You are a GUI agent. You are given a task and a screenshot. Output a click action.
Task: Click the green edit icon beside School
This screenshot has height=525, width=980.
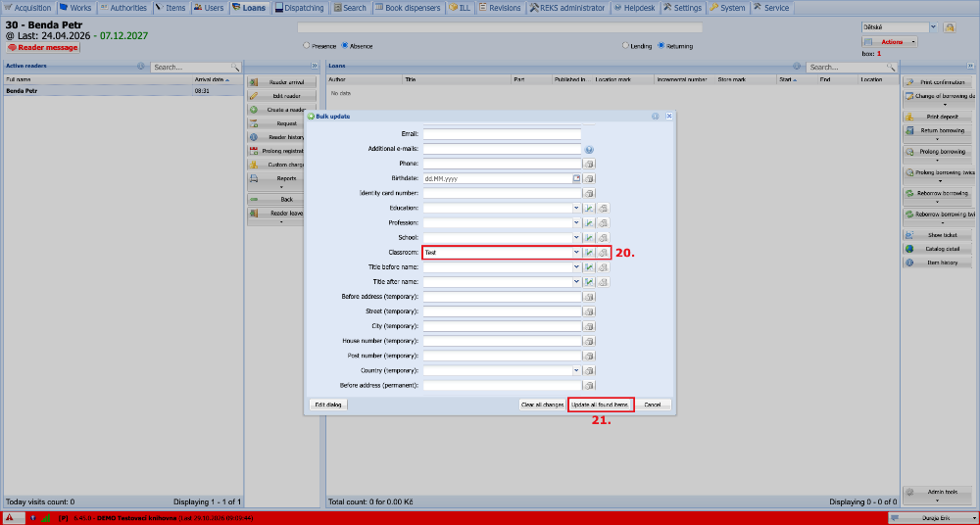point(589,237)
